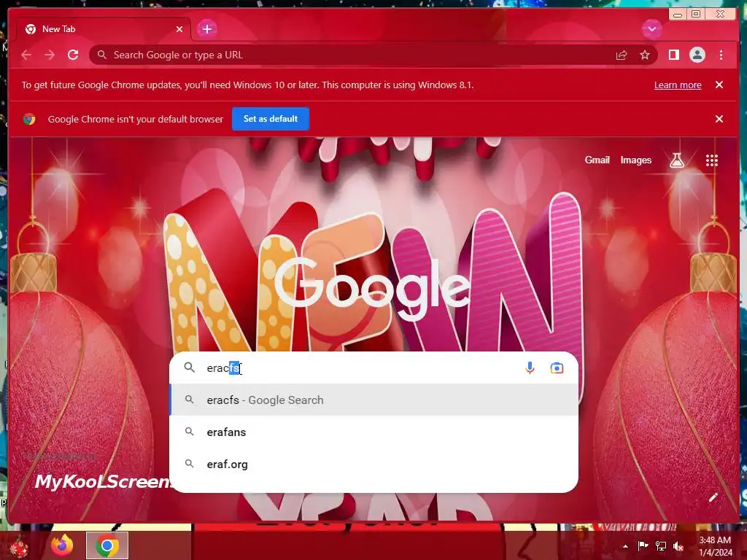This screenshot has width=747, height=560.
Task: Go back with the back arrow
Action: (x=26, y=55)
